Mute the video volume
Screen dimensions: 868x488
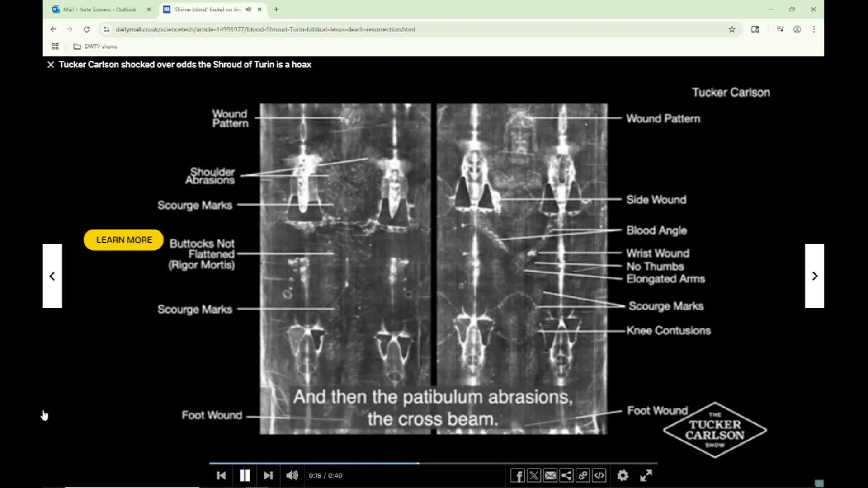pos(292,475)
